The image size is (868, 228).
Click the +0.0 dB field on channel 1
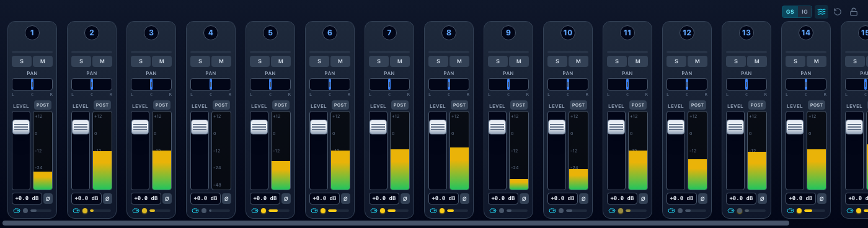pyautogui.click(x=27, y=198)
